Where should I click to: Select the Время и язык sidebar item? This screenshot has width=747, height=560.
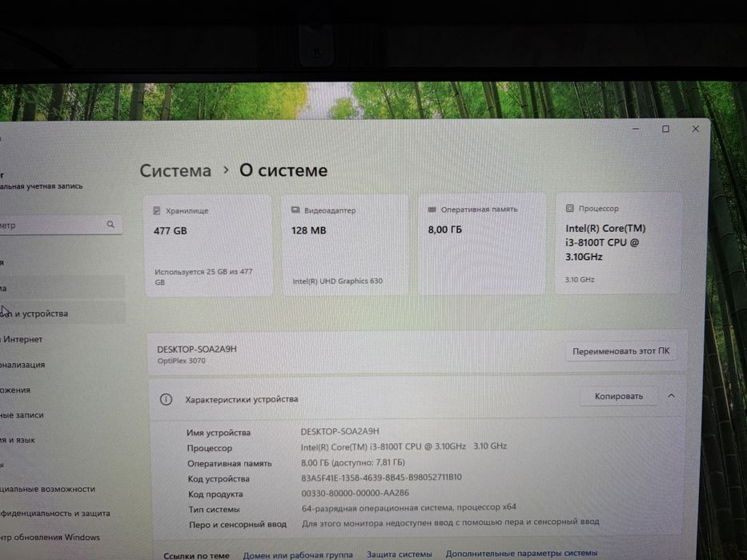pos(62,440)
